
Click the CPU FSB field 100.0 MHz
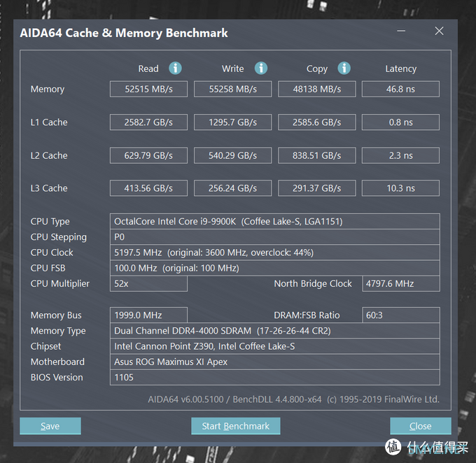(x=275, y=268)
